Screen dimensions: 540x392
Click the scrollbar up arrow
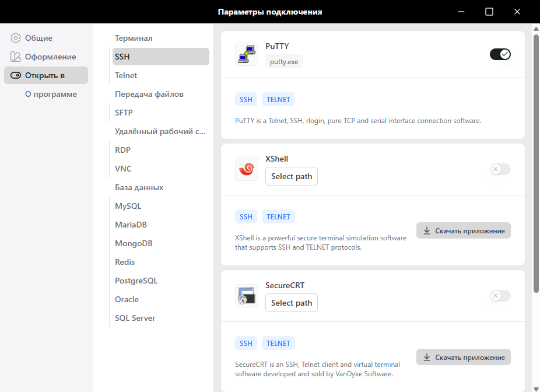(x=536, y=29)
